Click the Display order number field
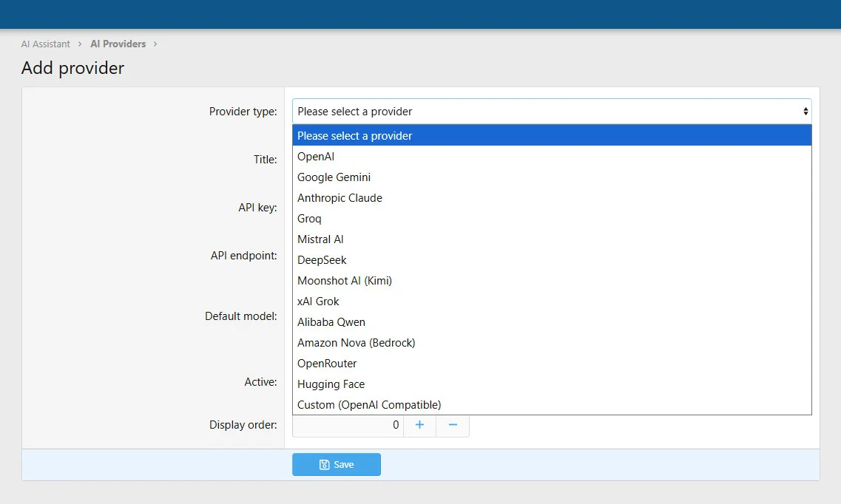The image size is (841, 504). (348, 426)
